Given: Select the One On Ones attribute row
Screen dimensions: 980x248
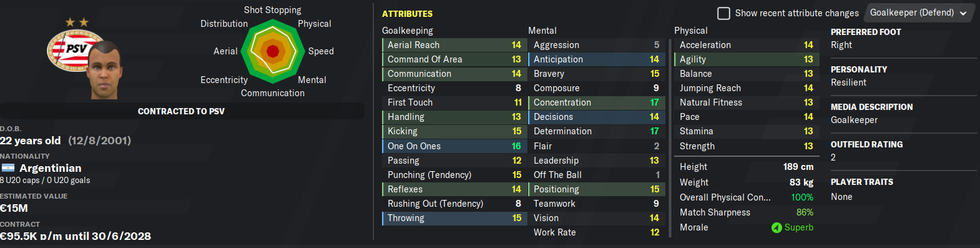Looking at the screenshot, I should click(x=453, y=146).
